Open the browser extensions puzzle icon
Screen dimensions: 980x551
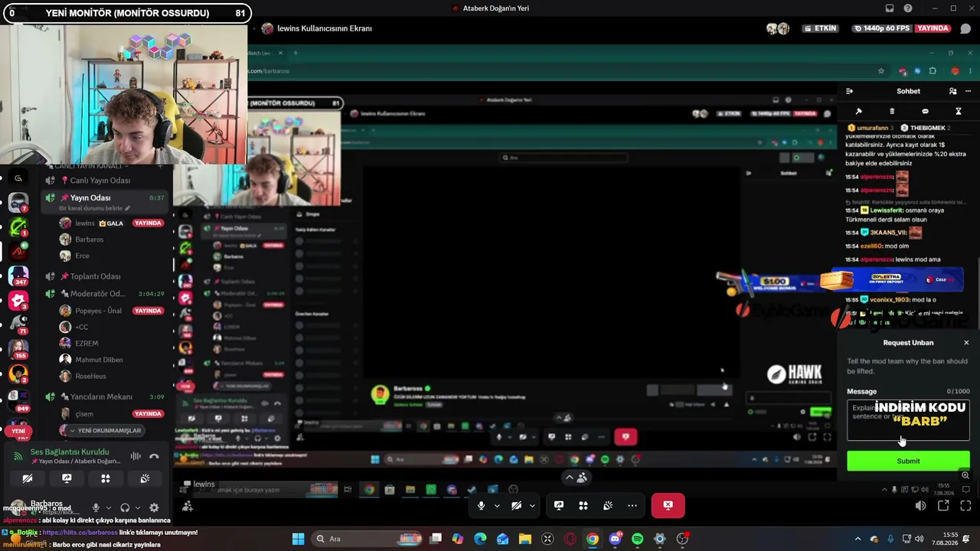tap(932, 71)
